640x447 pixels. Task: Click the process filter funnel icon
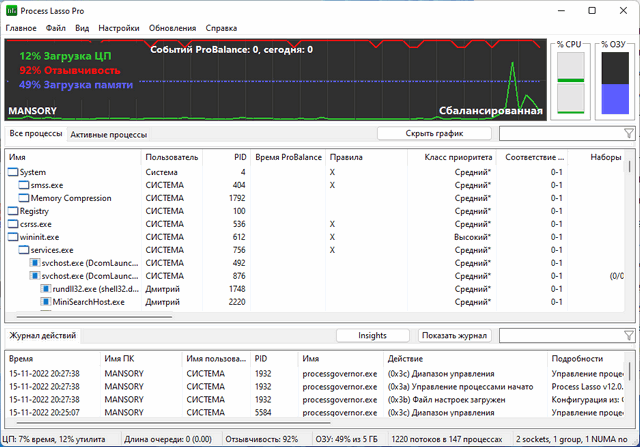628,133
